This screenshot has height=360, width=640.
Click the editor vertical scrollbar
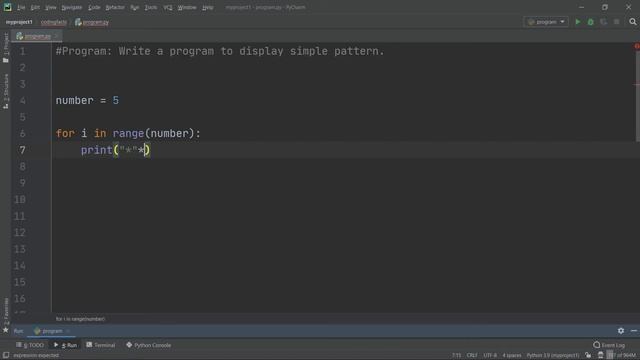click(x=638, y=97)
